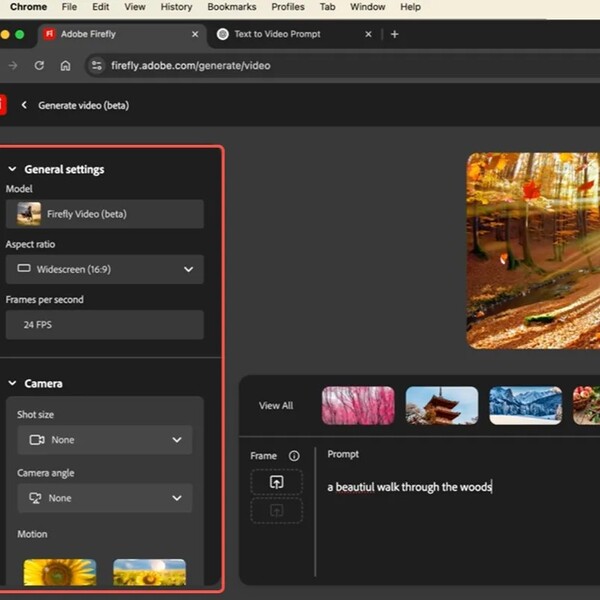600x600 pixels.
Task: Click the Firefly Video model thumbnail icon
Action: tap(29, 214)
